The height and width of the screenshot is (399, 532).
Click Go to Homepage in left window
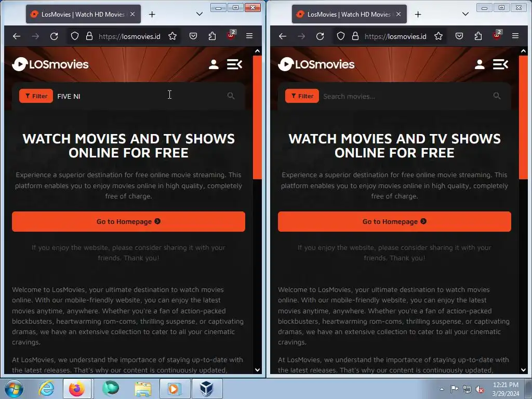(129, 221)
